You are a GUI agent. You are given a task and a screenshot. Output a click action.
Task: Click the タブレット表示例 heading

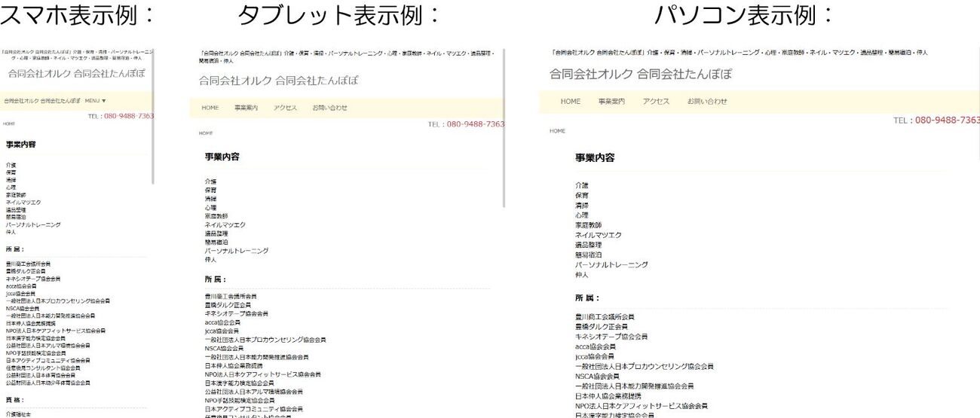[x=338, y=15]
